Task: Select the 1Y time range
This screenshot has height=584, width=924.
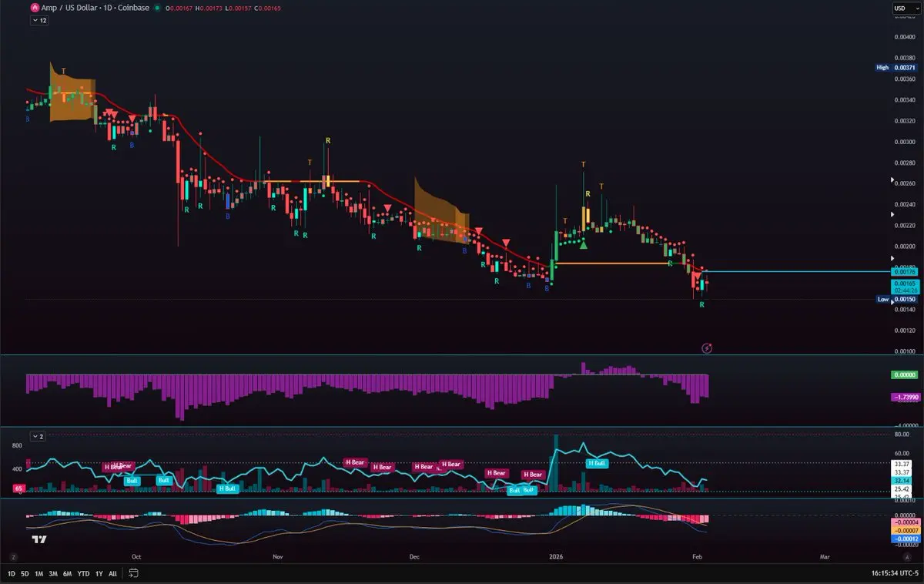Action: click(x=99, y=573)
